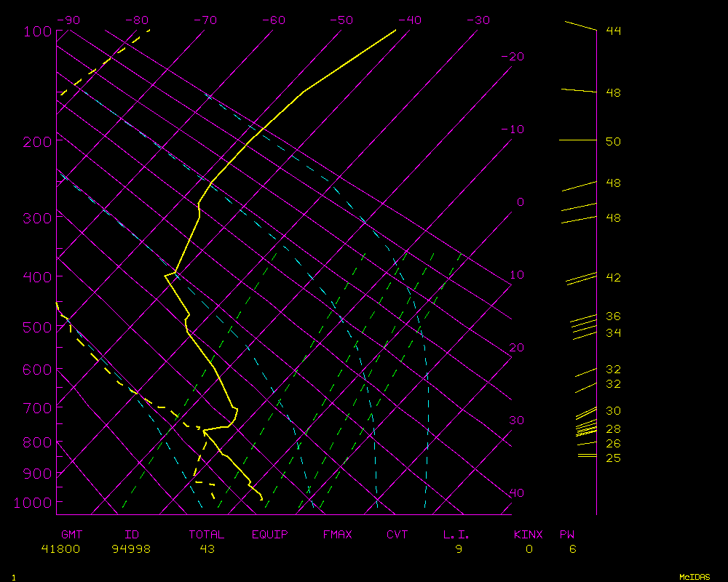Click the McIDAS label in the bottom corner
The image size is (728, 582).
coord(694,576)
